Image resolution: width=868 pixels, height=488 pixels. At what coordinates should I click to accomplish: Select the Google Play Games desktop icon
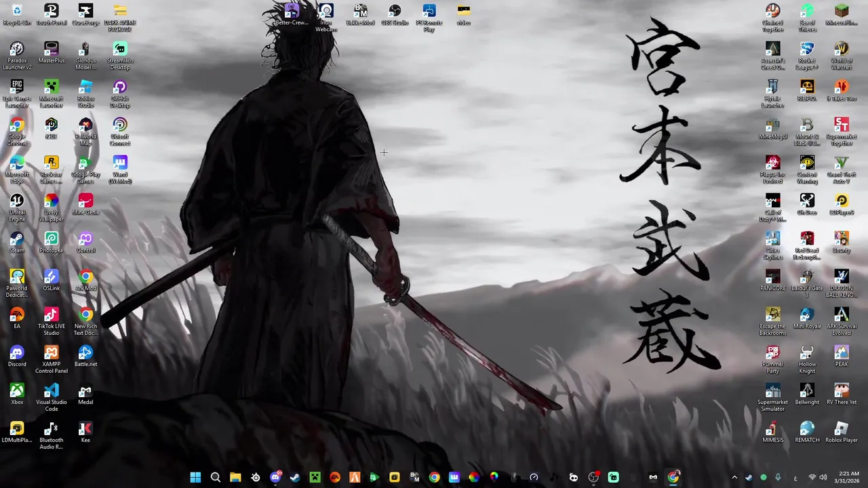(85, 169)
